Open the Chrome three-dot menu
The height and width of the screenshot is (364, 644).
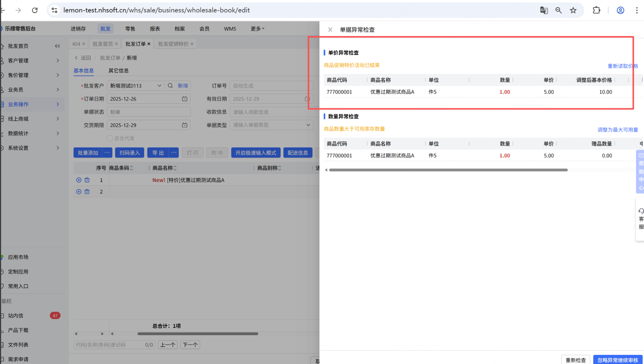[637, 10]
